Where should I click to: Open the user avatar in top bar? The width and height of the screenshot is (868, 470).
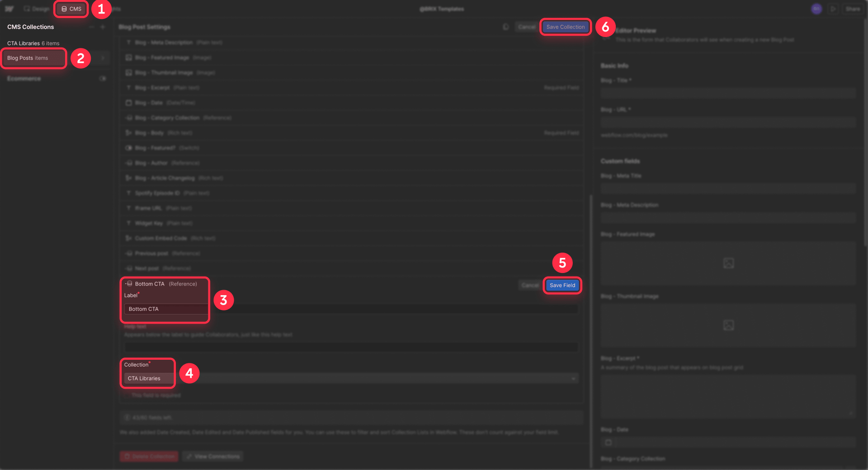[816, 9]
